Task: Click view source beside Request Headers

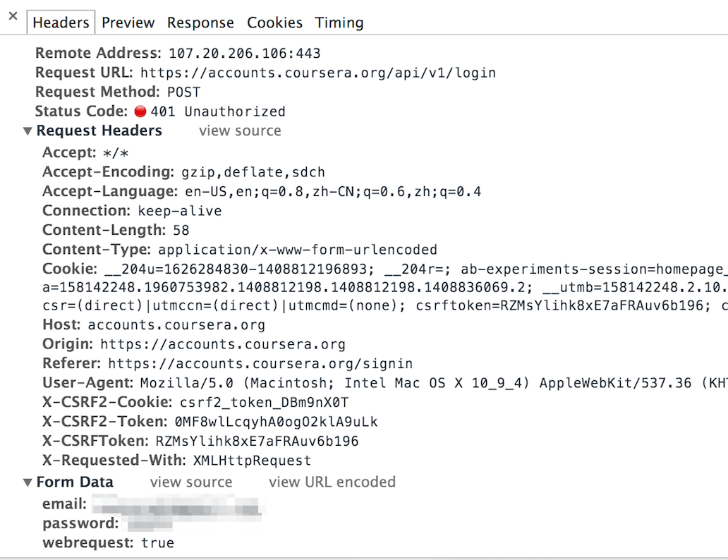Action: click(x=240, y=130)
